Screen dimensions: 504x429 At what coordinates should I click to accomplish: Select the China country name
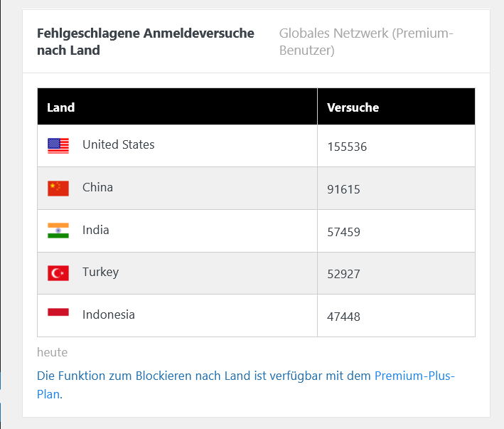click(x=97, y=187)
